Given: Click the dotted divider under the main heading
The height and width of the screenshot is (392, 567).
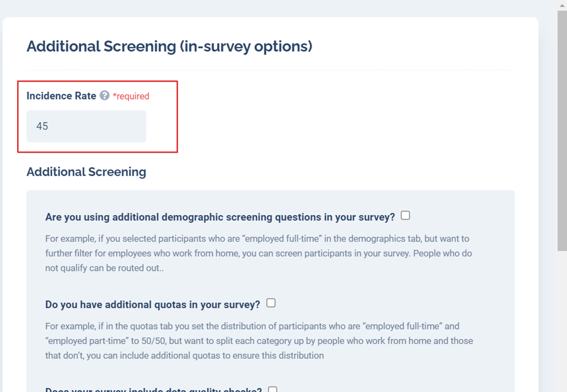Looking at the screenshot, I should pos(270,70).
